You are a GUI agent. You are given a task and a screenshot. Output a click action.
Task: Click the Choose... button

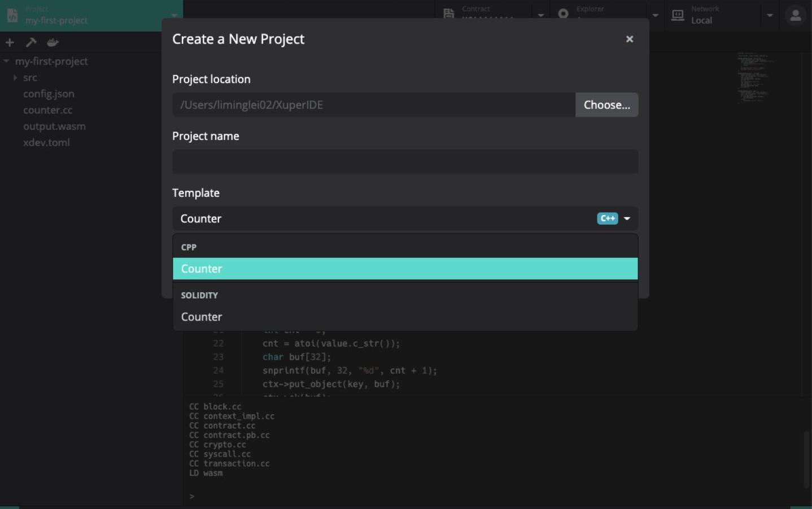coord(606,105)
